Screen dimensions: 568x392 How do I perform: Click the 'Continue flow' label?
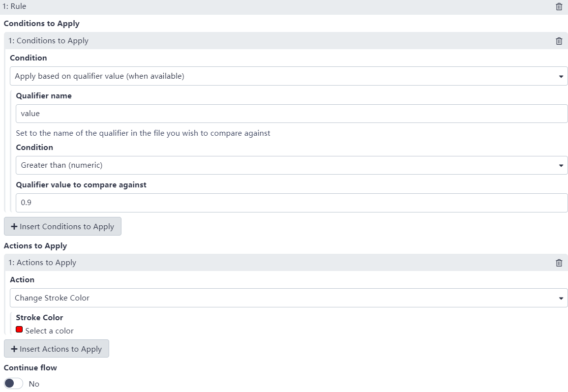pyautogui.click(x=30, y=368)
